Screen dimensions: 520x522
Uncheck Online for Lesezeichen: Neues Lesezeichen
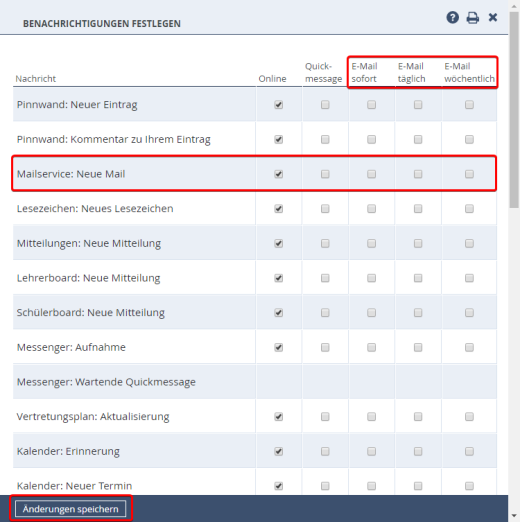[x=279, y=209]
